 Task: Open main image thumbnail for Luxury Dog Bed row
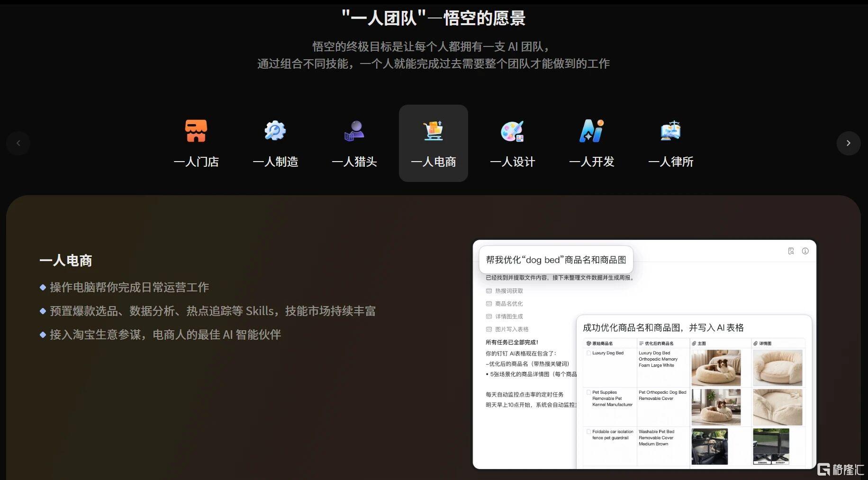click(716, 368)
